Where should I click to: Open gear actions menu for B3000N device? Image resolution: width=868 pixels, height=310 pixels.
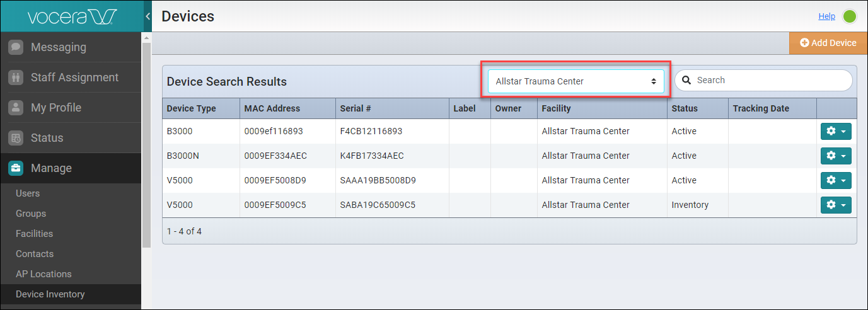(836, 156)
